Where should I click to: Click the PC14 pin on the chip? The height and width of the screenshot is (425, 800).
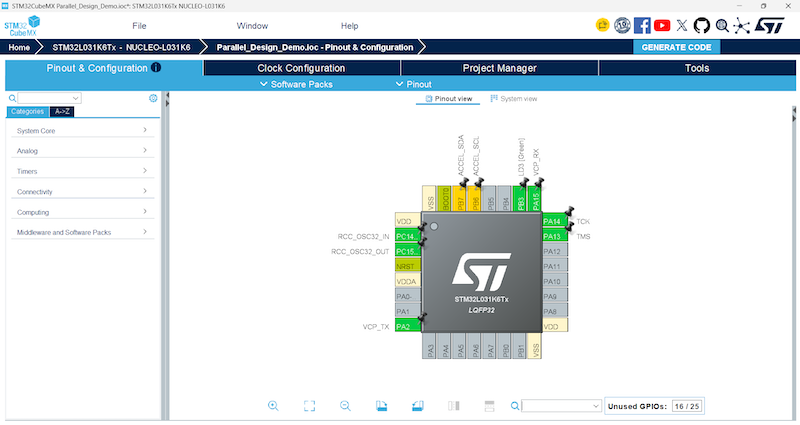coord(408,236)
